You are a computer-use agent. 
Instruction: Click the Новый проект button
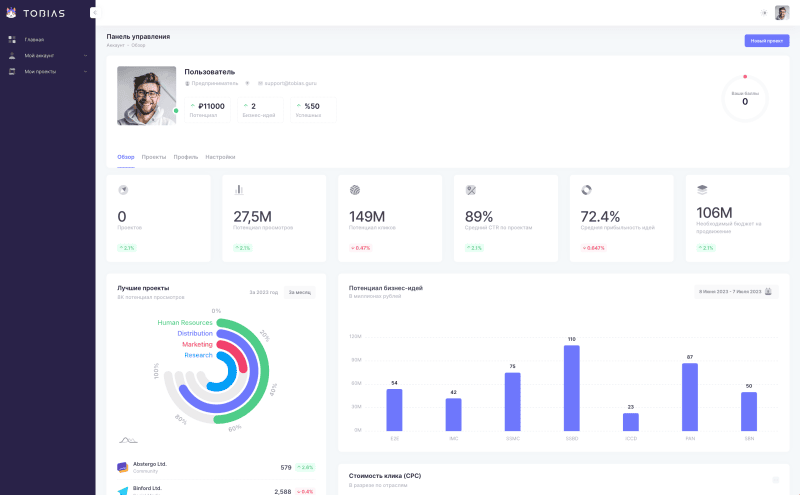pos(766,41)
